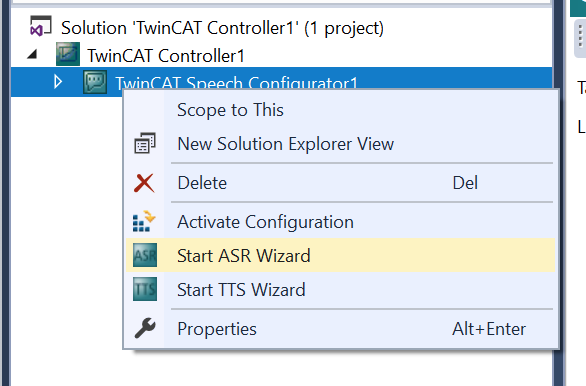Click the red X Delete icon
This screenshot has height=386, width=586.
144,183
